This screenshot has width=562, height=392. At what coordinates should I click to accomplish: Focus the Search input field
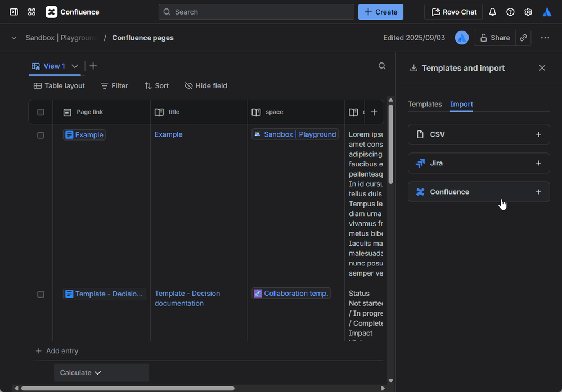(257, 12)
